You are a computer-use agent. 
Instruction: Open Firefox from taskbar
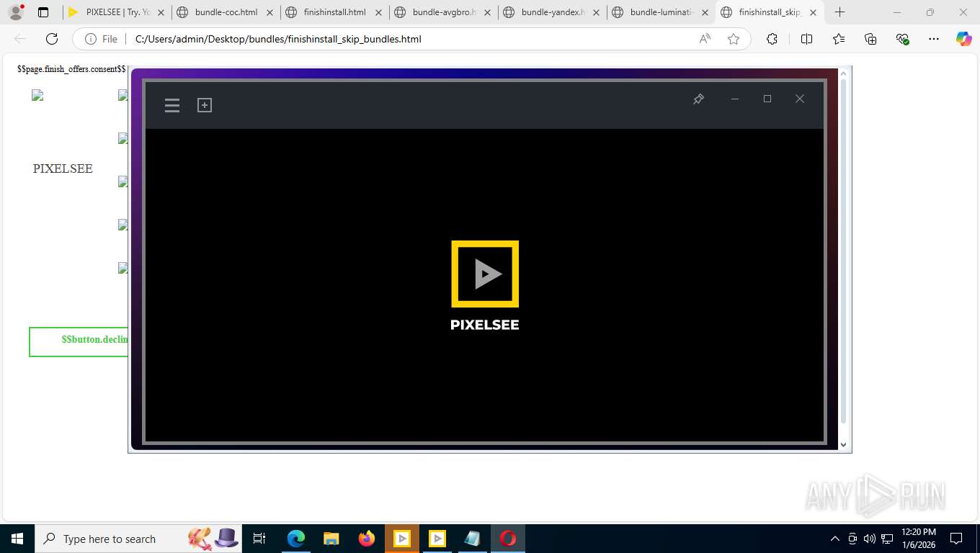(x=367, y=539)
